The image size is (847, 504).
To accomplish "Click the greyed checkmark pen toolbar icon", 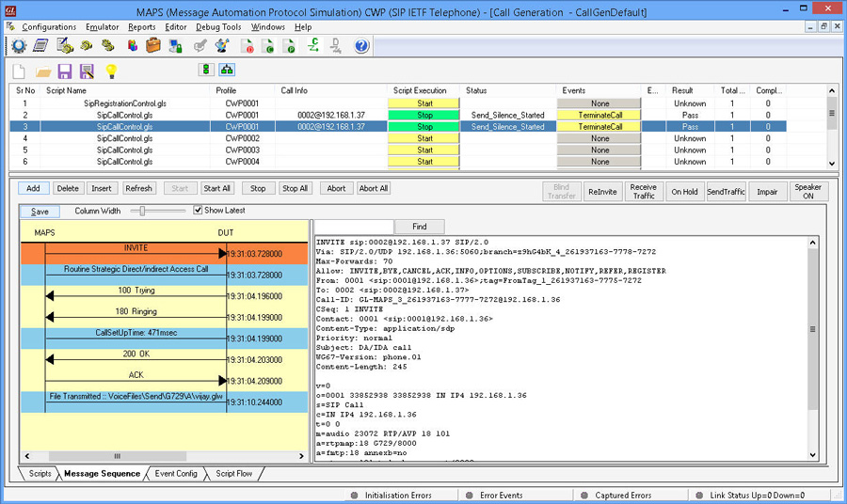I will pyautogui.click(x=200, y=46).
